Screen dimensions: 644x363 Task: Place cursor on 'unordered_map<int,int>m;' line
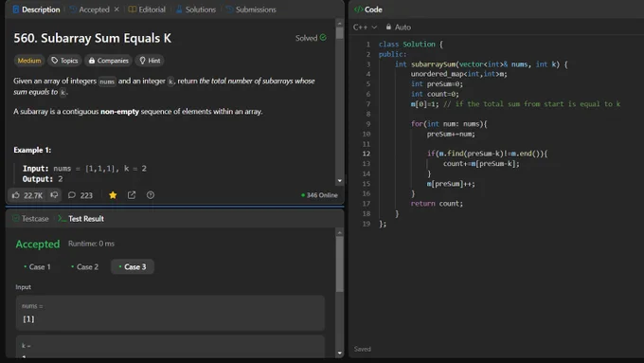point(458,74)
